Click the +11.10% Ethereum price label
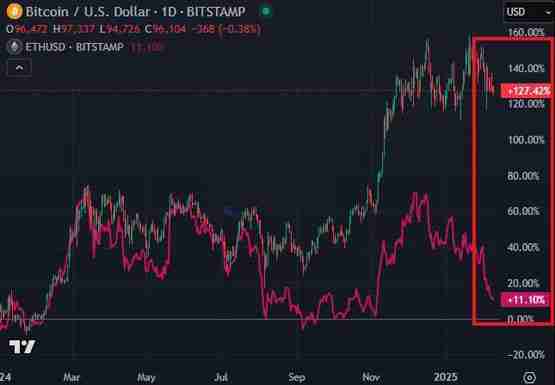555x385 pixels. click(x=526, y=300)
